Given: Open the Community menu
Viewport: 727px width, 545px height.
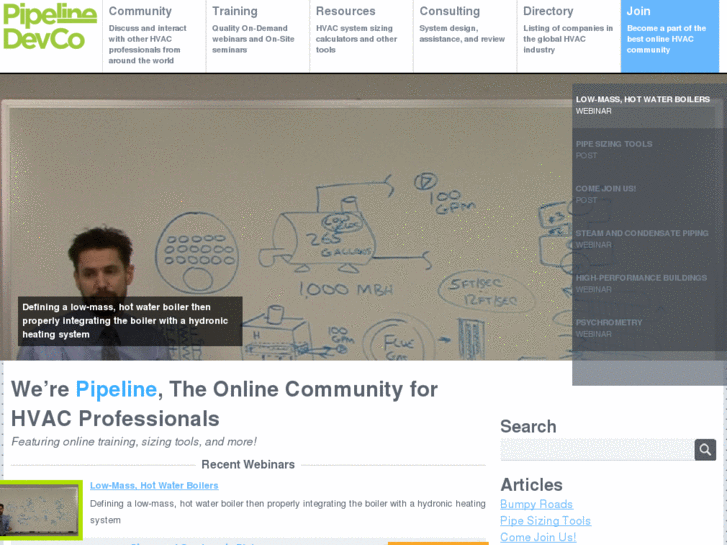Looking at the screenshot, I should 154,36.
